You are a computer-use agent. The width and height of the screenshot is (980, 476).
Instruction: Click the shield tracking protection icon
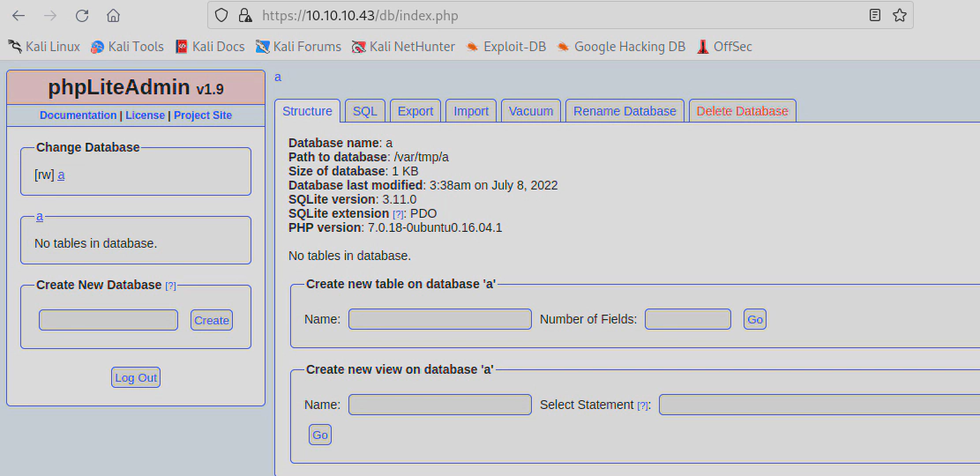pyautogui.click(x=221, y=15)
